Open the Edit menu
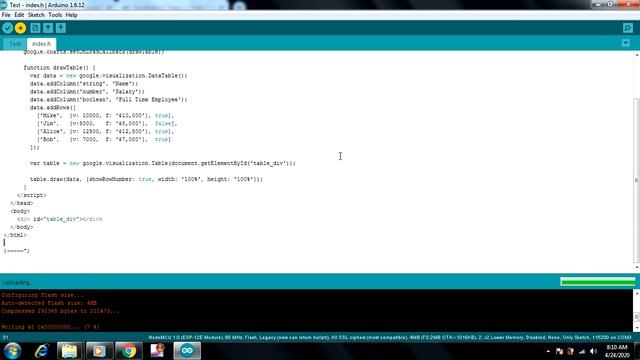The width and height of the screenshot is (640, 360). 19,15
